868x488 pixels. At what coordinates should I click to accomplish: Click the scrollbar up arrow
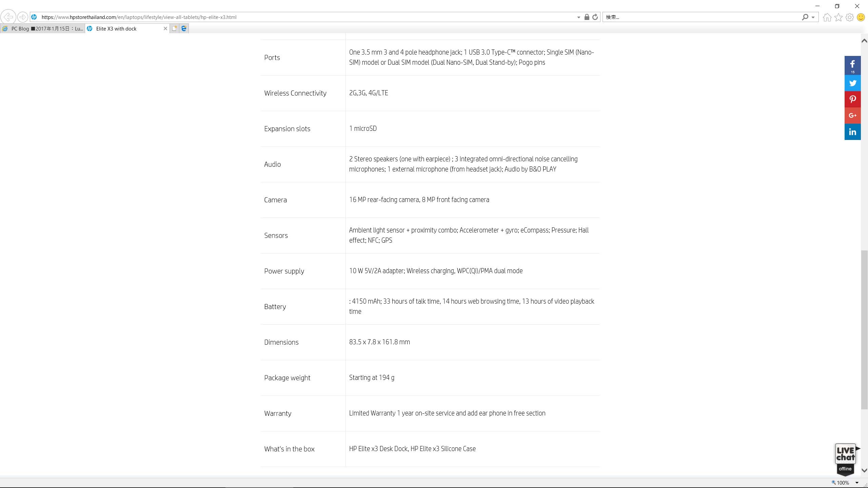pos(864,41)
